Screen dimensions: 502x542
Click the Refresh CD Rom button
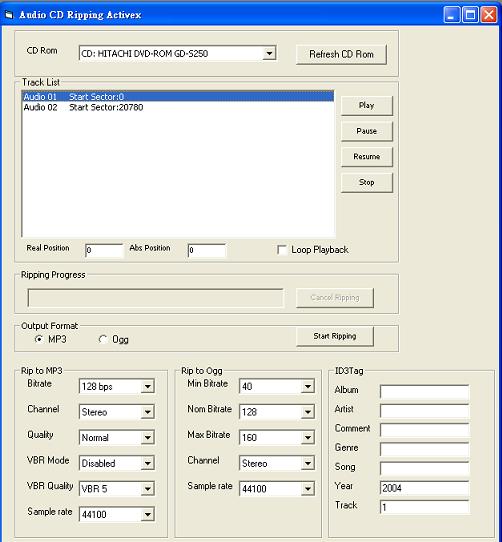coord(341,54)
